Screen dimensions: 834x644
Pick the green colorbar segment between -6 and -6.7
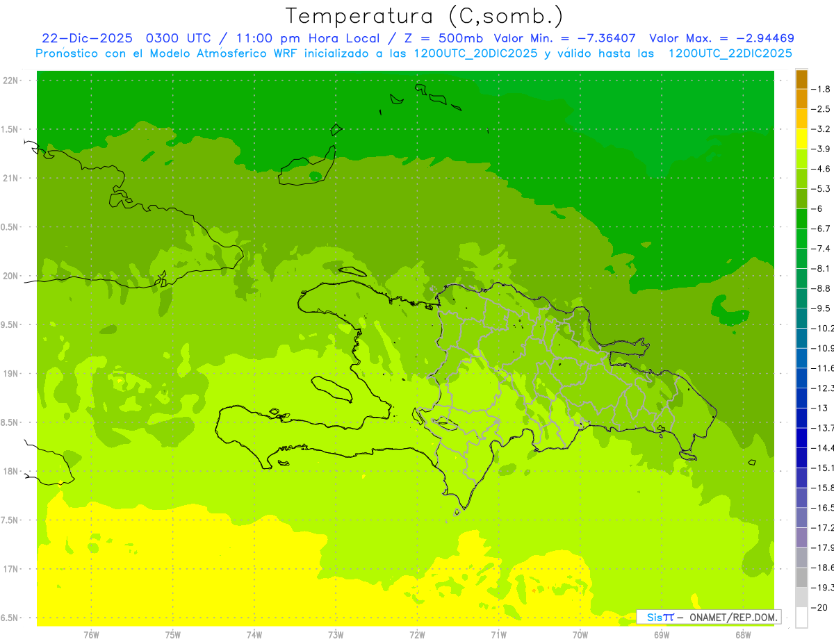tap(801, 219)
